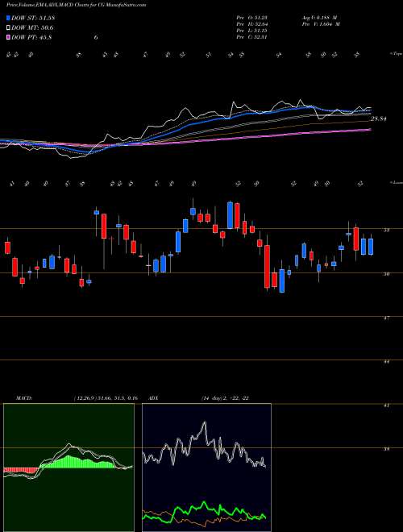Image resolution: width=403 pixels, height=532 pixels.
Task: Click the 50 price axis label
Action: (x=386, y=274)
